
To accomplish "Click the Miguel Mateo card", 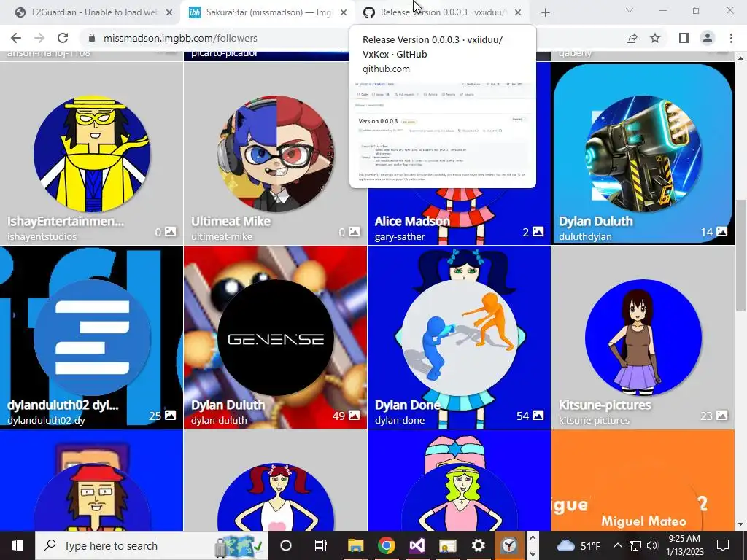I will [x=643, y=481].
